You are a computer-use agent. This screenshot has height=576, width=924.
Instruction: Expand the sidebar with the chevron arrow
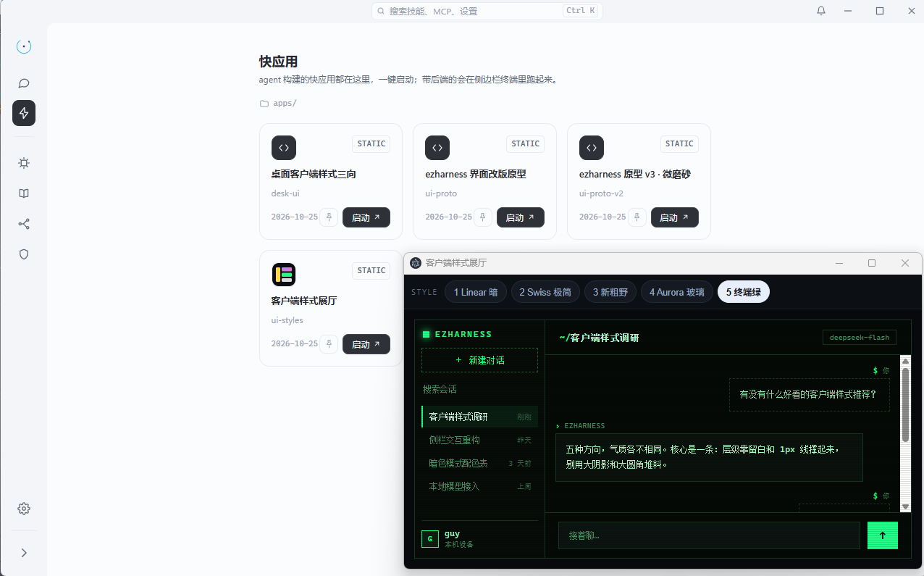[x=24, y=553]
